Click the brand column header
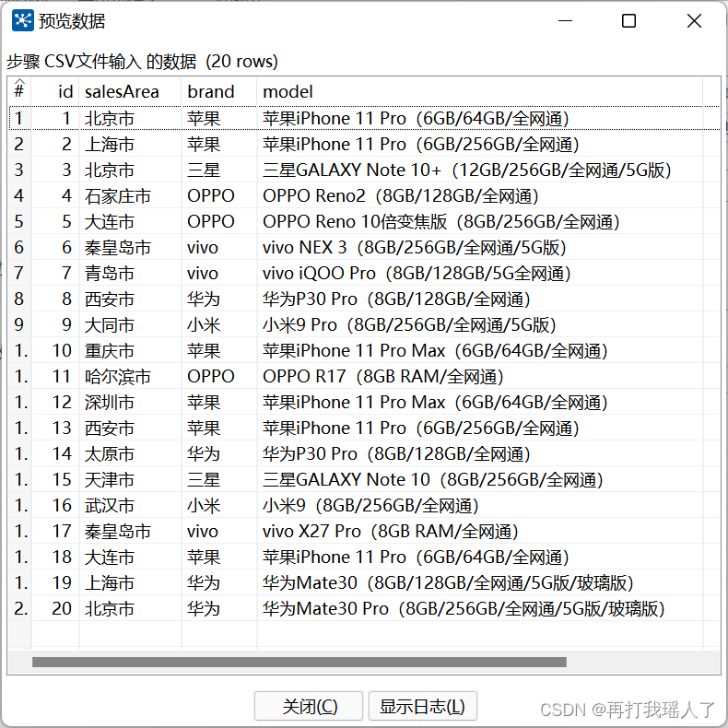This screenshot has width=728, height=728. (x=219, y=91)
